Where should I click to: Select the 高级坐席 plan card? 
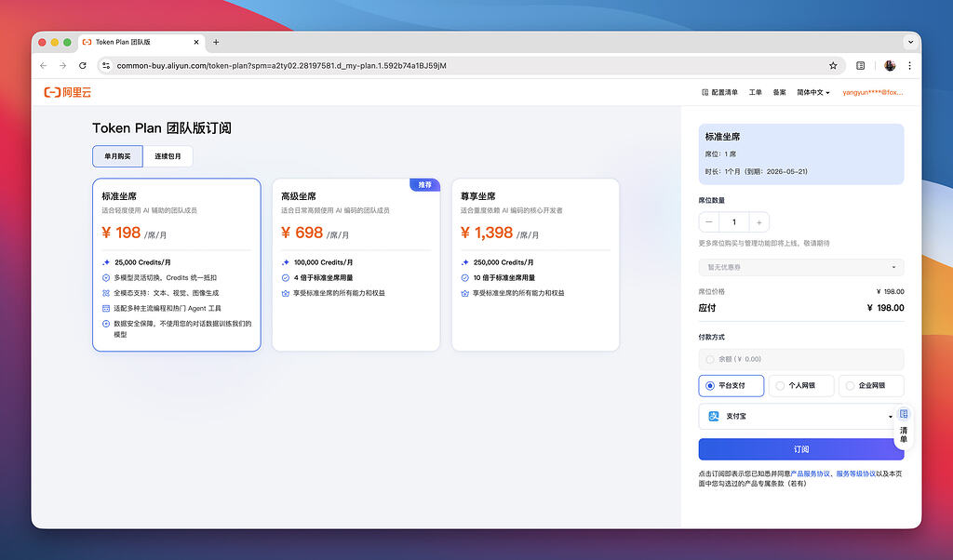coord(356,265)
